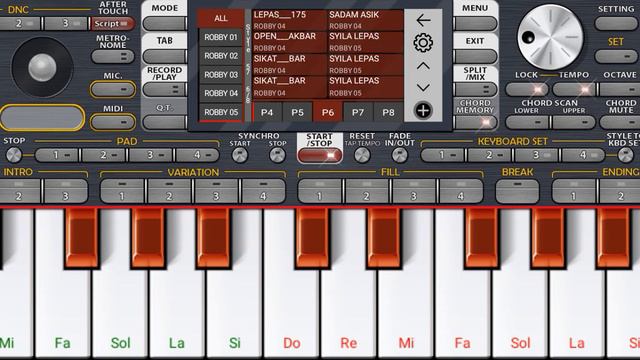The image size is (640, 360).
Task: Trigger PAD 3 button
Action: [x=151, y=155]
